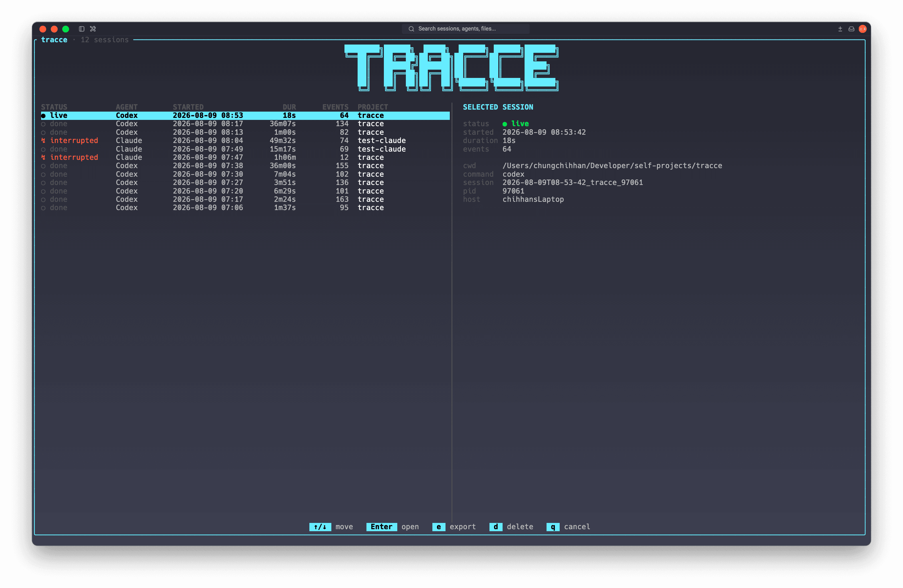Select the done session started 07:20
Screen dimensions: 903x588
click(245, 191)
